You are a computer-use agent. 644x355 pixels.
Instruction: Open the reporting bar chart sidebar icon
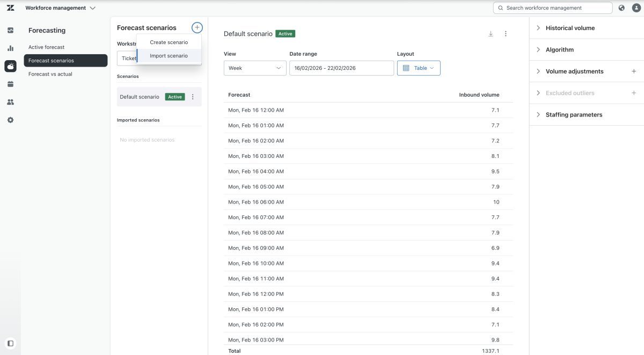click(x=10, y=48)
